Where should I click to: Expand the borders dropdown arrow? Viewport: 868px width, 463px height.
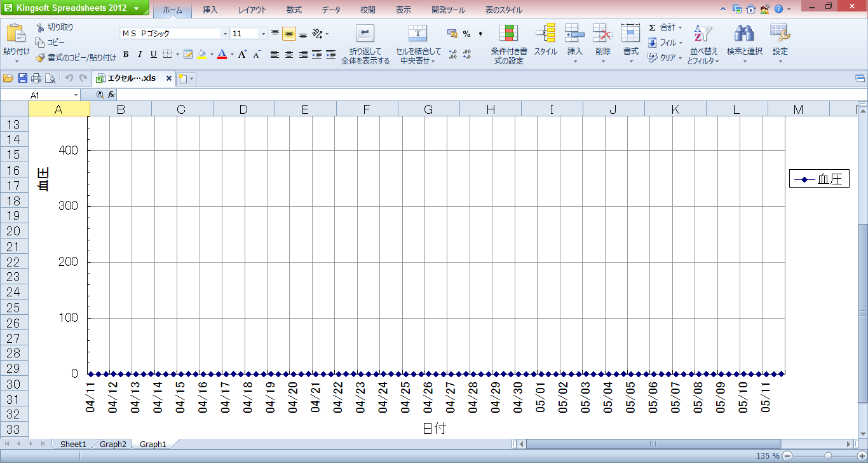(177, 55)
